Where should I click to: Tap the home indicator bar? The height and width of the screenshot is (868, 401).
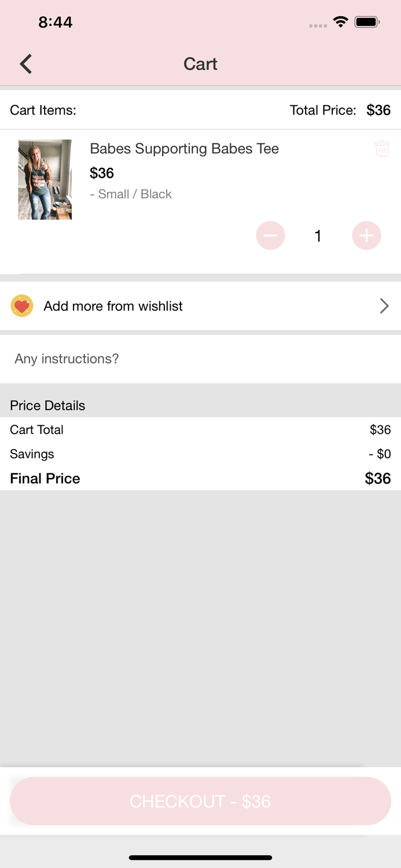click(x=200, y=858)
